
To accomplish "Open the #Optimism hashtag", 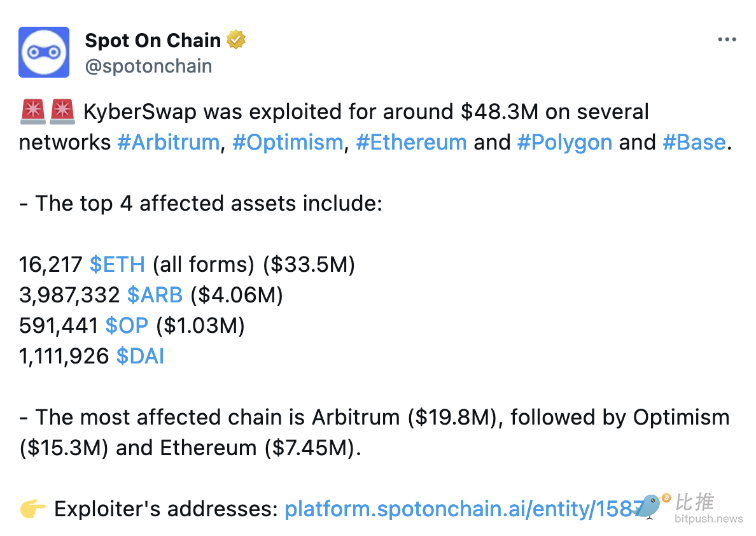I will [288, 143].
